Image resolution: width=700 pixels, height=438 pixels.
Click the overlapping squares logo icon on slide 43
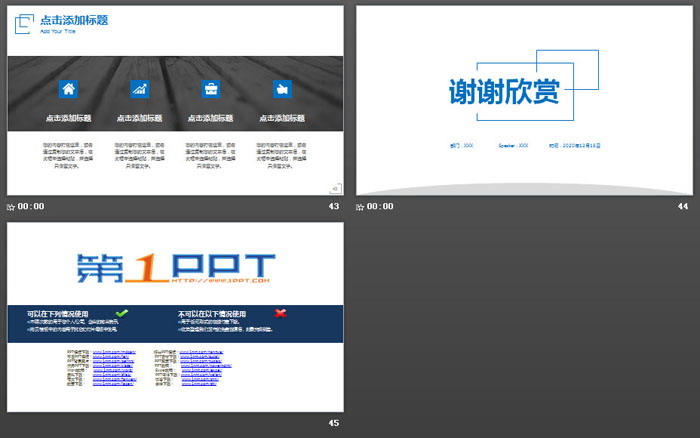(x=24, y=24)
